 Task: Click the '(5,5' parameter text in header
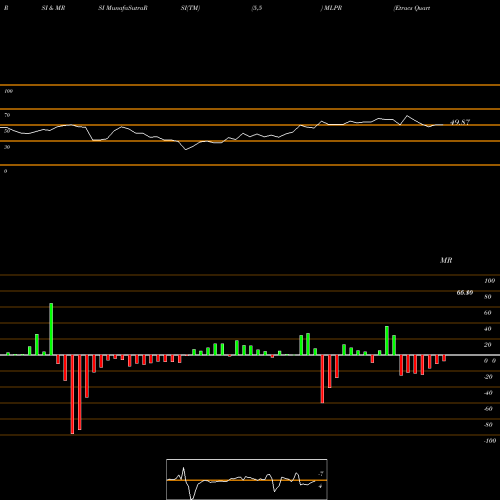click(x=257, y=8)
